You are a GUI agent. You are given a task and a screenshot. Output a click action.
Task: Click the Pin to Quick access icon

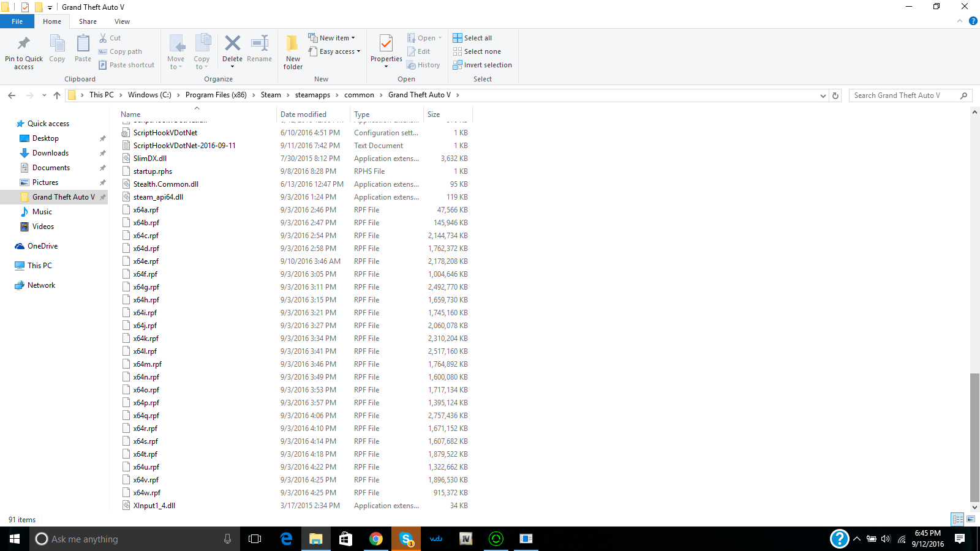(x=24, y=44)
